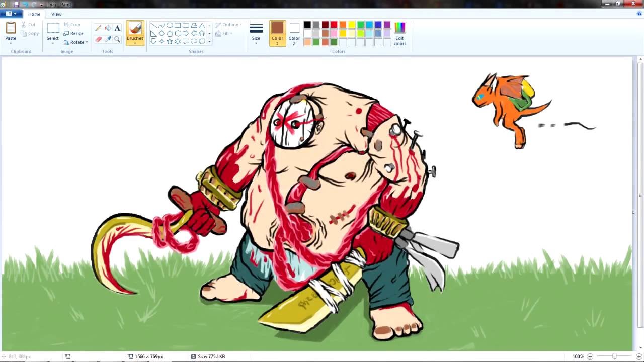Click the zoom slider handle
The height and width of the screenshot is (362, 644).
tap(614, 356)
